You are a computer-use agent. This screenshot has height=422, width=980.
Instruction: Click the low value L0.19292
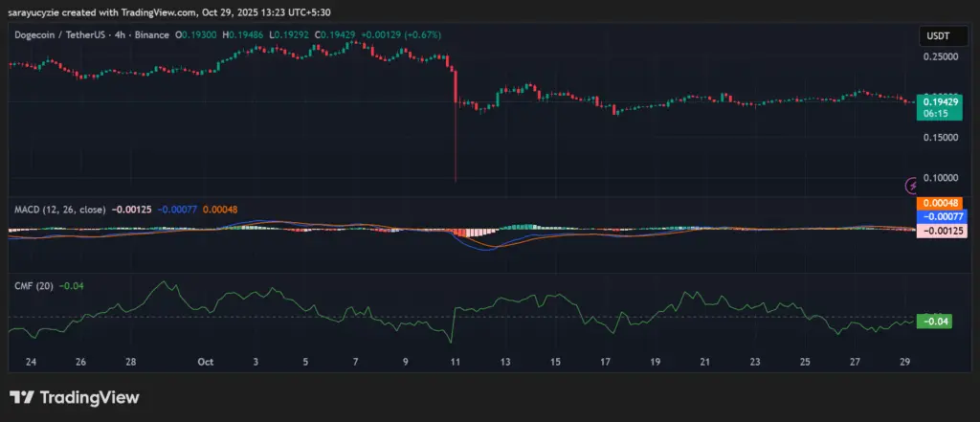(x=289, y=35)
